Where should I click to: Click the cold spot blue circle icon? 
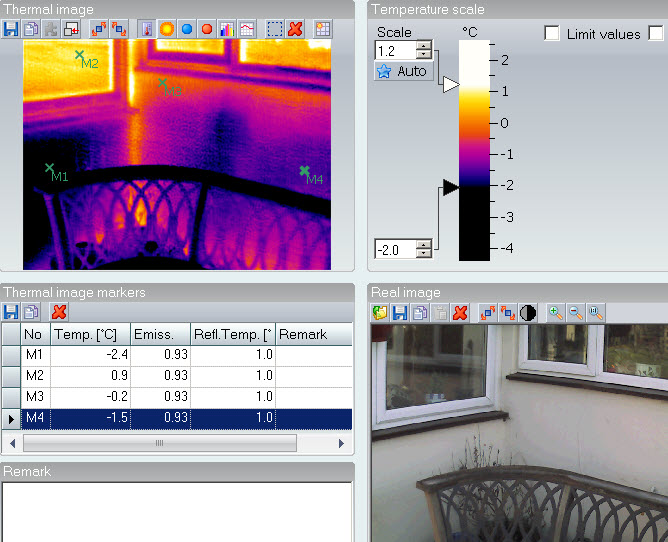[186, 29]
